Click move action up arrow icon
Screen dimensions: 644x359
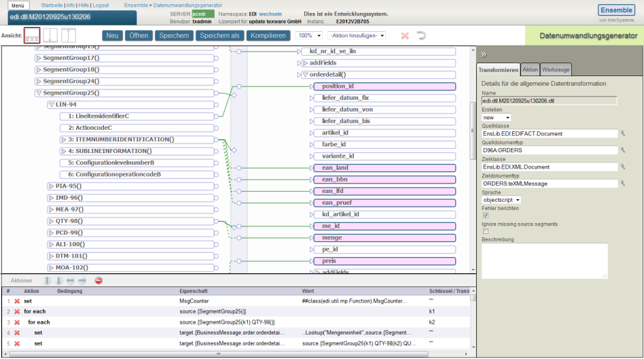click(x=48, y=280)
